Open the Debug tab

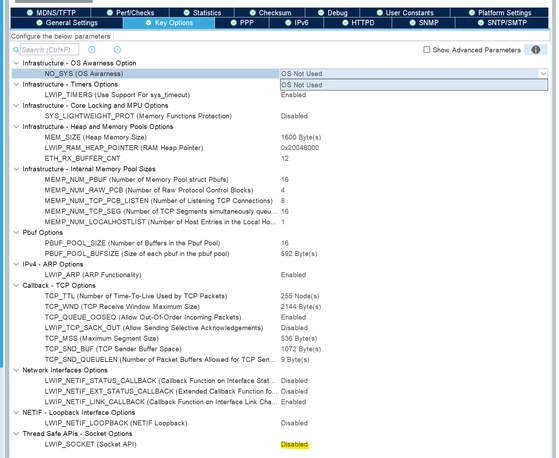[x=333, y=13]
